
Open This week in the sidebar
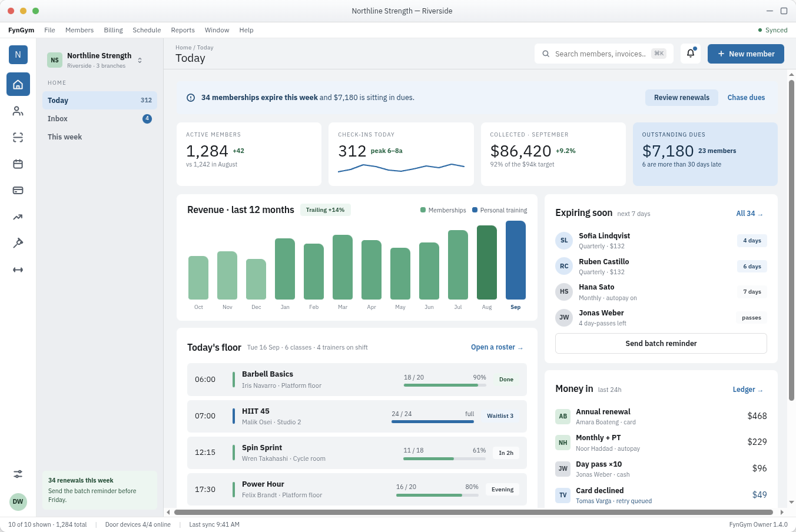[x=99, y=137]
